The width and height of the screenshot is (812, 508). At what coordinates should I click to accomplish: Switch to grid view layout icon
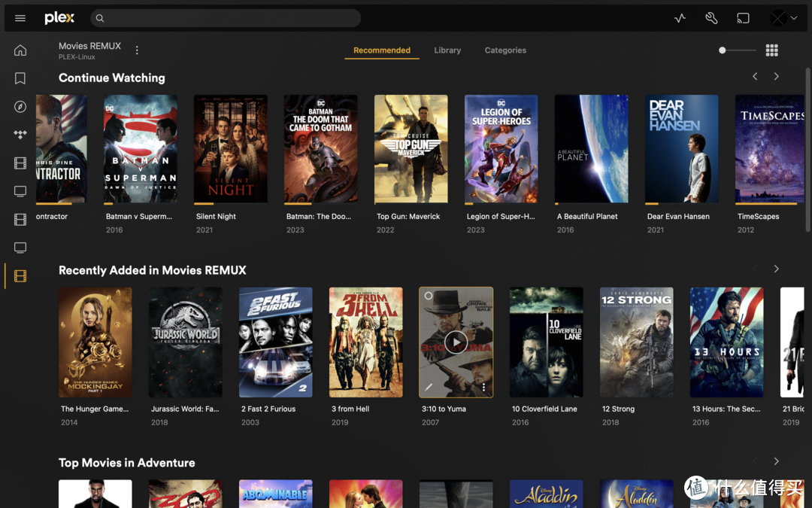[x=771, y=50]
